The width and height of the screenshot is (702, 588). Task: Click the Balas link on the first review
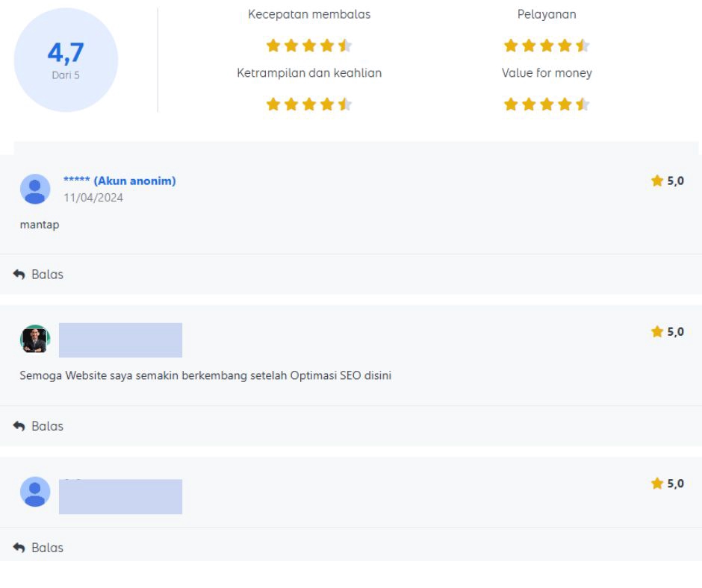(x=47, y=274)
